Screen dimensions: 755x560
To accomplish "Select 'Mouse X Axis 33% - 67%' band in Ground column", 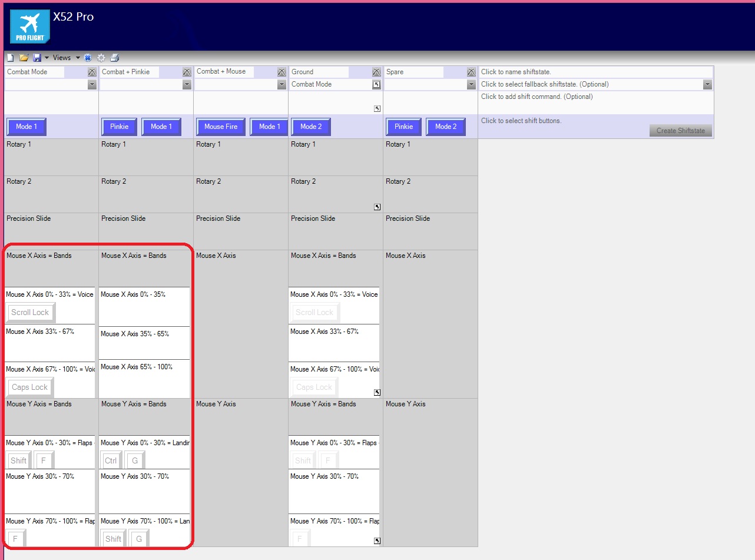I will (x=335, y=343).
